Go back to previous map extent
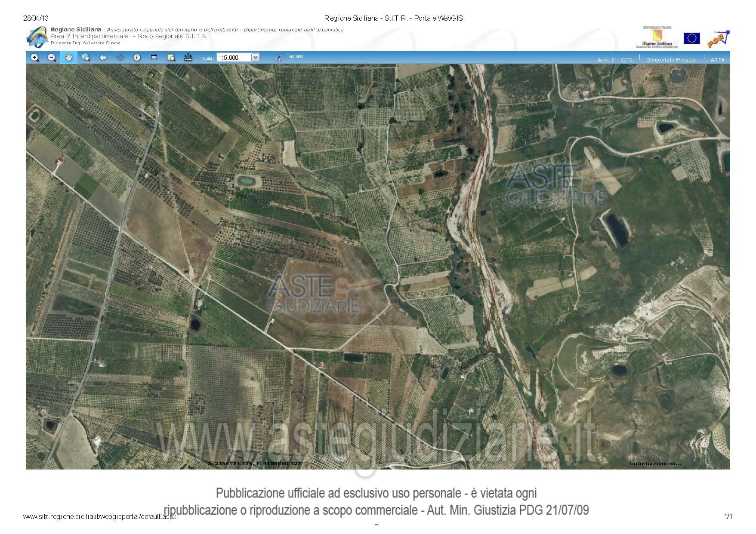Screen dimensions: 756x534 [103, 58]
